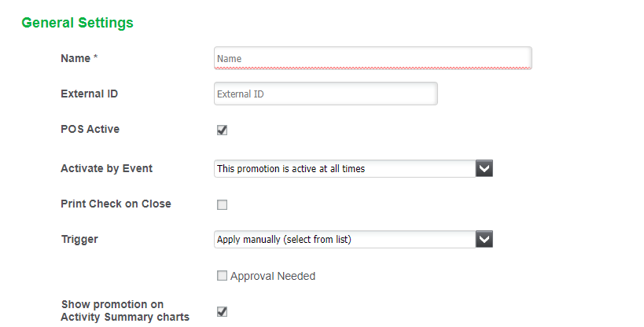Uncheck the POS Active checkbox
Screen dimensions: 644x327
point(222,130)
